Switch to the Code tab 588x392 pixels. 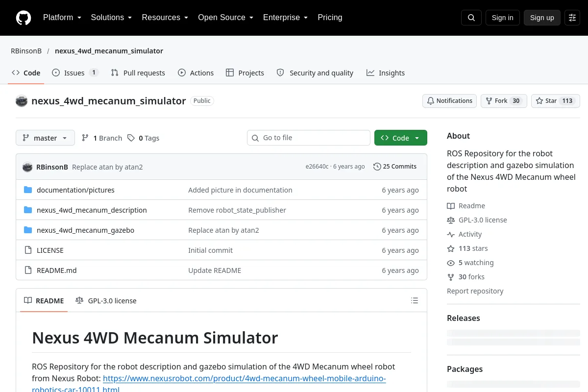point(26,73)
